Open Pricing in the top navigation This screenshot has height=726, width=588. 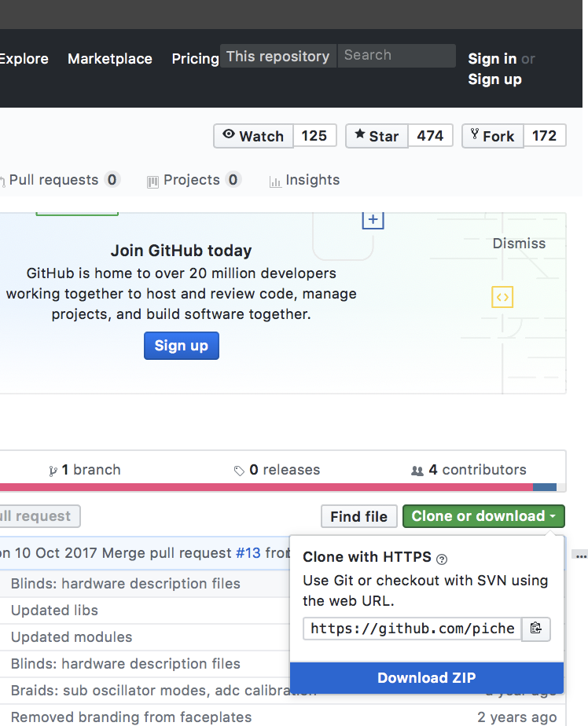[195, 59]
